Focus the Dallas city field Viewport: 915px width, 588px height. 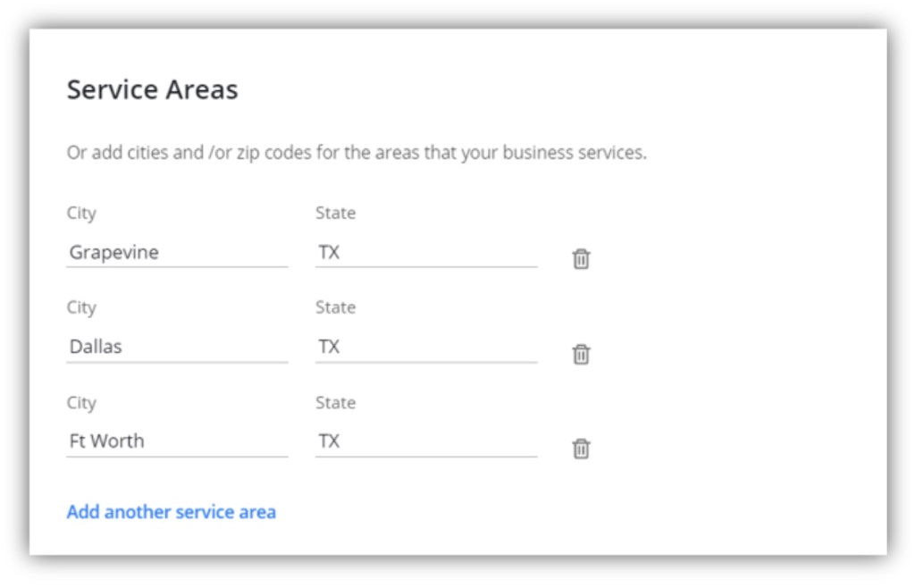click(x=177, y=347)
